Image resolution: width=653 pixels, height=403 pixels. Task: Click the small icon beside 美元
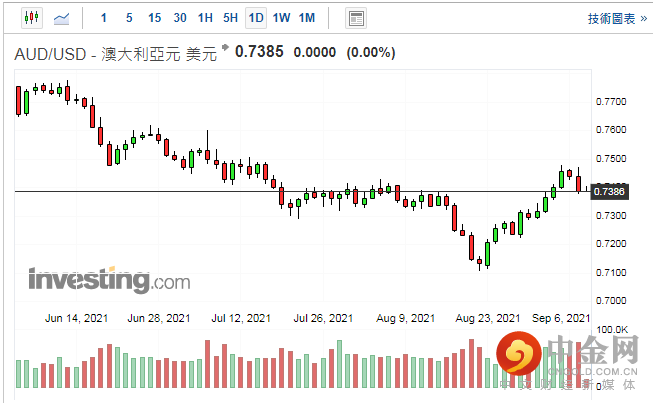224,48
